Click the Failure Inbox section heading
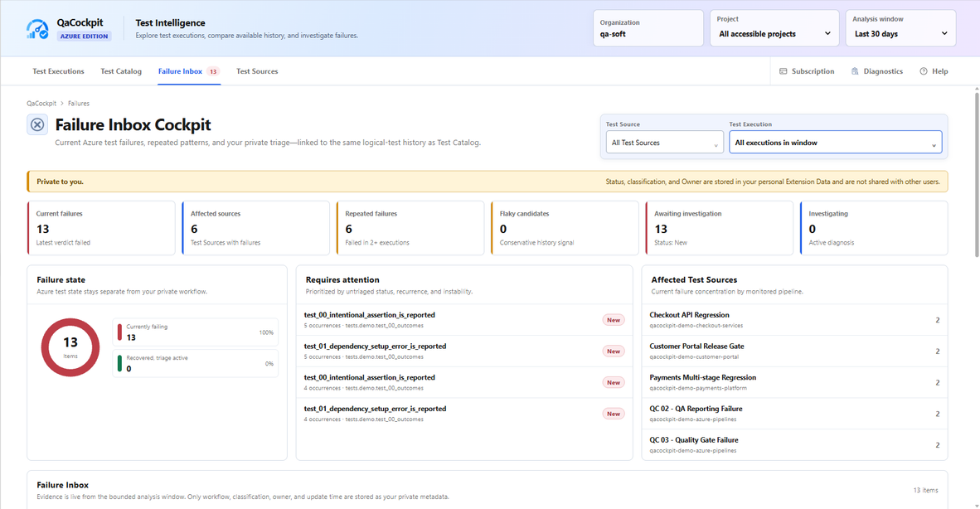980x509 pixels. [62, 485]
